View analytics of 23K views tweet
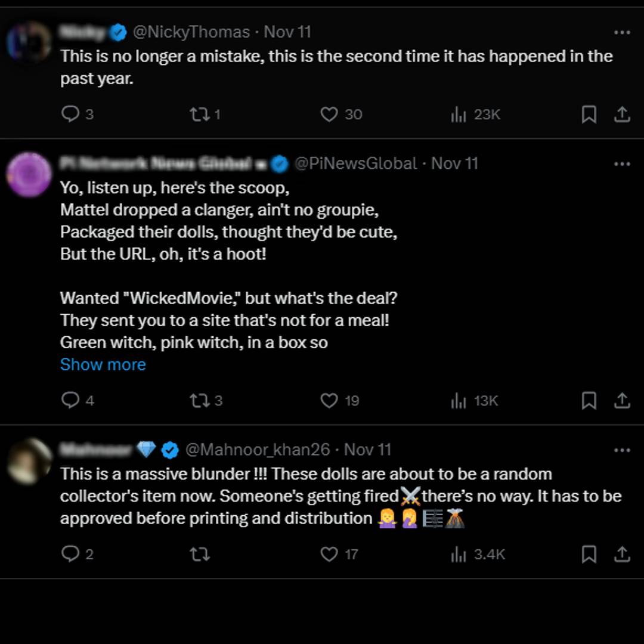Image resolution: width=644 pixels, height=644 pixels. pos(459,114)
